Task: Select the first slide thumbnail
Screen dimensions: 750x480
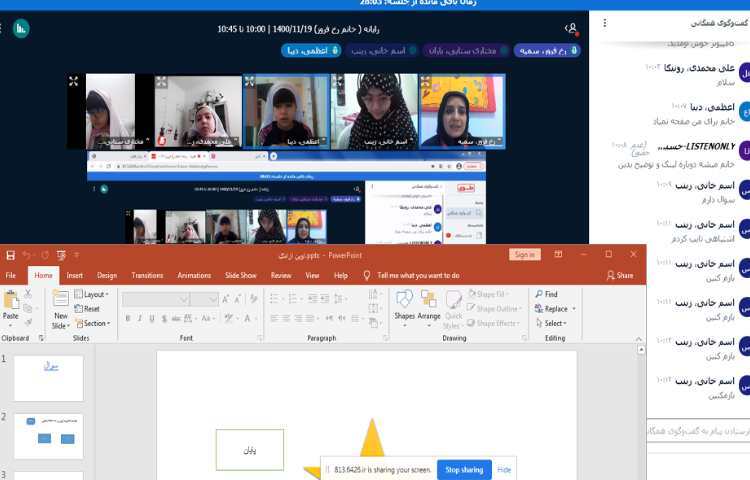Action: (49, 377)
